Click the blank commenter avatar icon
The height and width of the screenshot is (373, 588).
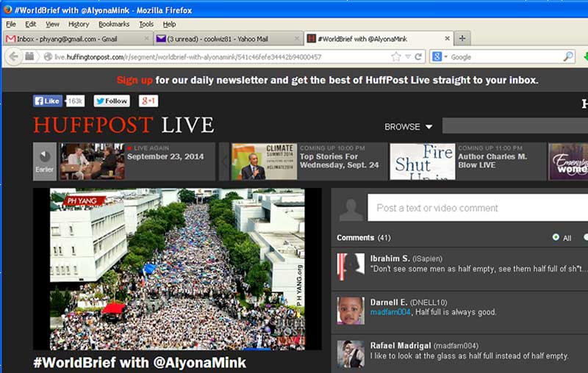(351, 209)
